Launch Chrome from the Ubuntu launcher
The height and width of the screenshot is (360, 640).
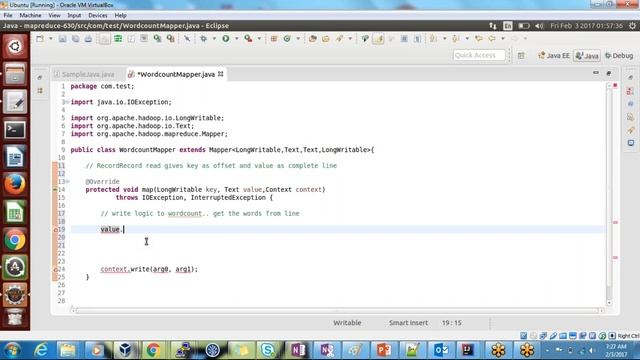pos(15,240)
